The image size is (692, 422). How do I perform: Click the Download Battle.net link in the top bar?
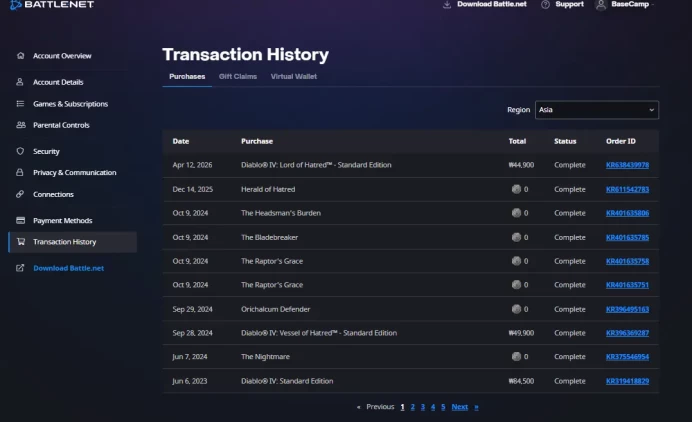492,4
